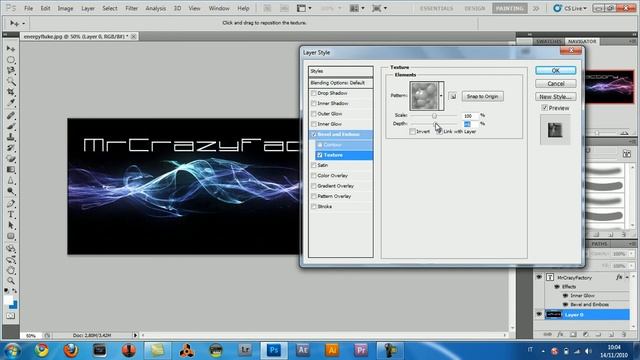Image resolution: width=640 pixels, height=360 pixels.
Task: Click the link layers icon
Action: [547, 334]
